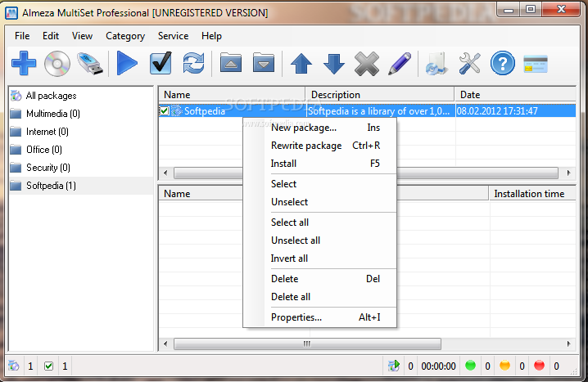Click the 00:00:00 elapsed time in status bar
Image resolution: width=588 pixels, height=382 pixels.
pyautogui.click(x=438, y=366)
